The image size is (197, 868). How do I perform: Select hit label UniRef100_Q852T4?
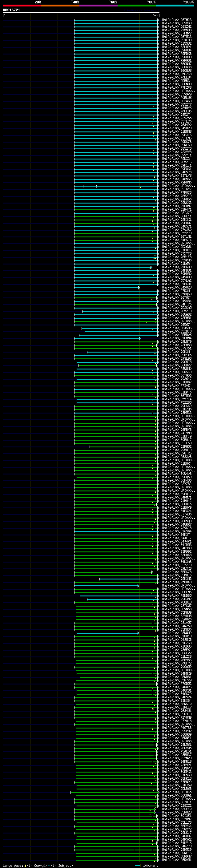pyautogui.click(x=177, y=115)
